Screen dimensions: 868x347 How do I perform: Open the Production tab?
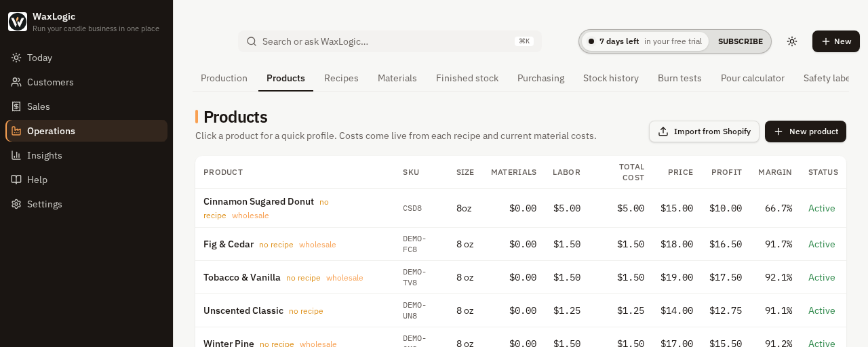224,78
